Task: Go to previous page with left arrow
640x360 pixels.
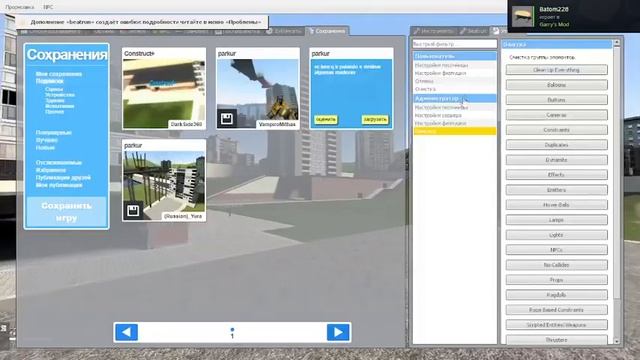Action: click(x=127, y=332)
